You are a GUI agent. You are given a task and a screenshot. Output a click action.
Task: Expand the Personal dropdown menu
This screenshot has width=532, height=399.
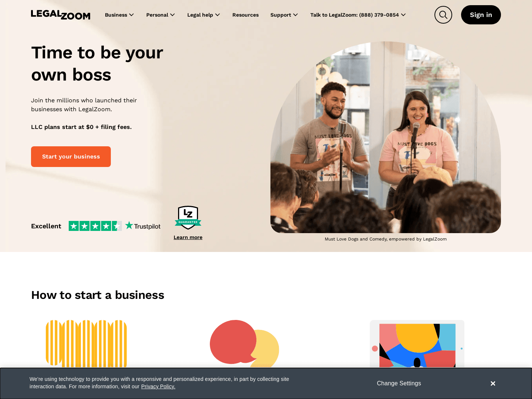161,15
